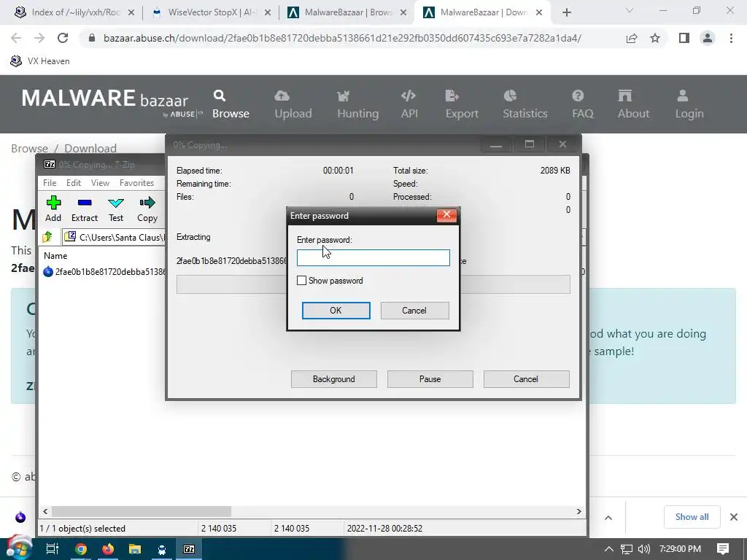Open the Upload page on MalwareBazaar
Viewport: 747px width, 560px height.
(293, 104)
